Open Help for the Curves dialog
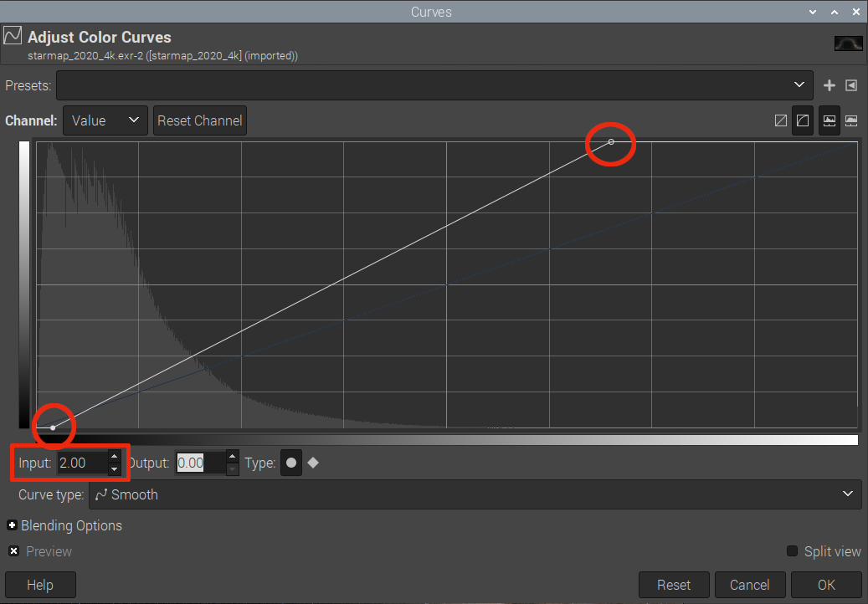 pyautogui.click(x=40, y=585)
